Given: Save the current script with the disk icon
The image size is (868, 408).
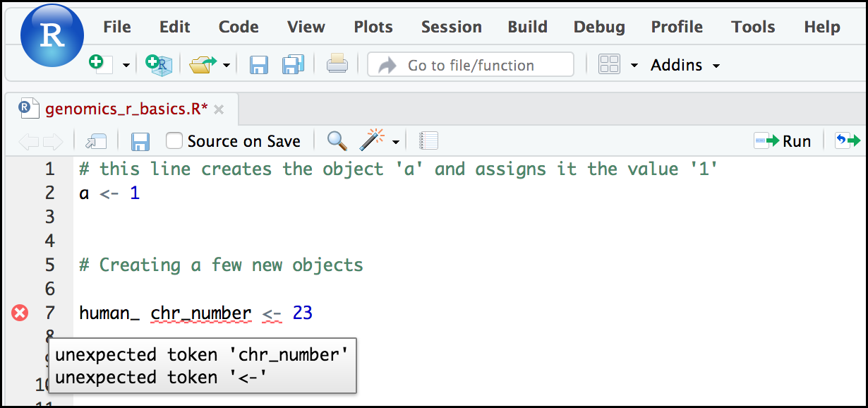Looking at the screenshot, I should pos(258,64).
